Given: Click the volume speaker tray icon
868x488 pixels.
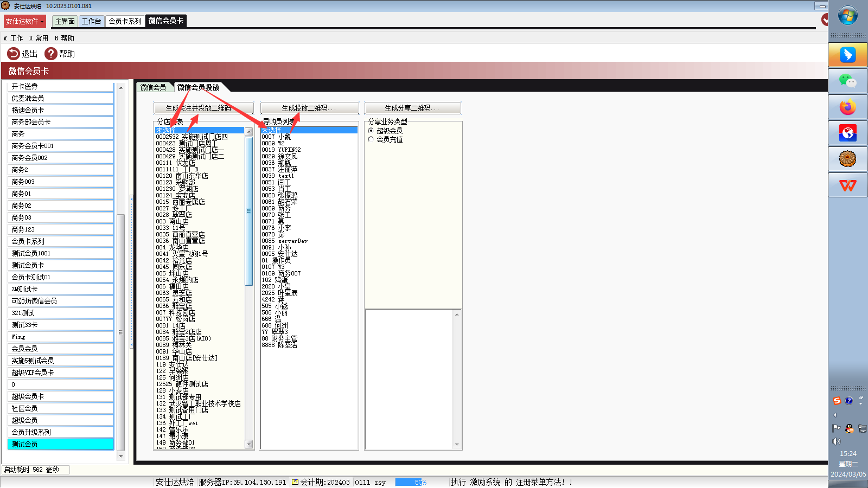Looking at the screenshot, I should tap(836, 441).
